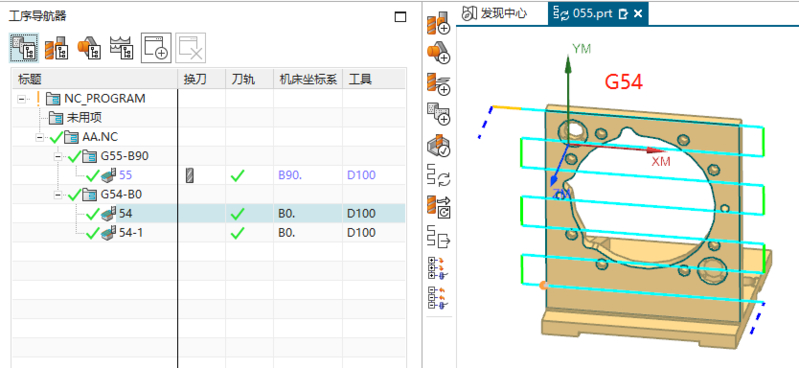This screenshot has width=799, height=368.
Task: Switch to Program Order View icon
Action: pyautogui.click(x=23, y=48)
